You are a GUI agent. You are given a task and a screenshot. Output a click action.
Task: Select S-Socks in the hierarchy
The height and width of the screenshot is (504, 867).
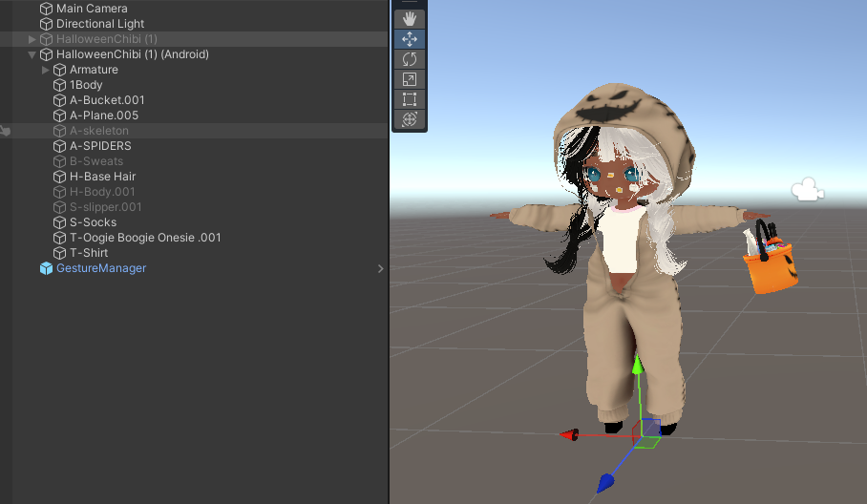[x=93, y=222]
